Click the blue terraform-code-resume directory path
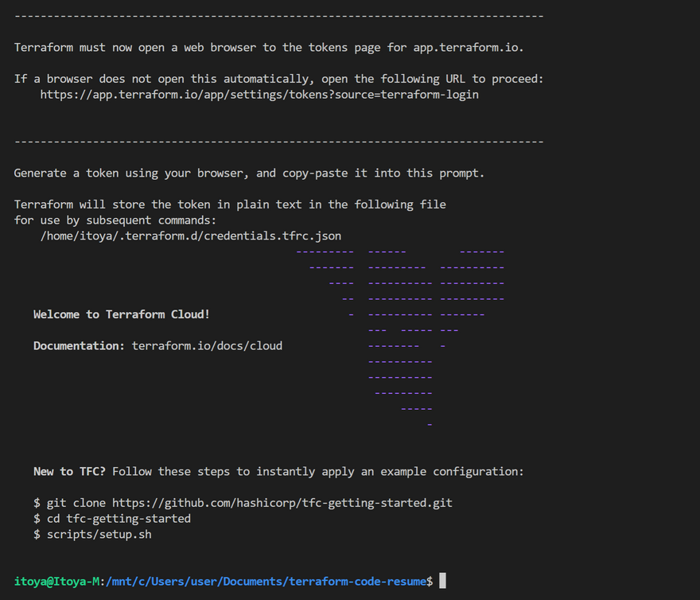This screenshot has width=700, height=600. pyautogui.click(x=266, y=582)
